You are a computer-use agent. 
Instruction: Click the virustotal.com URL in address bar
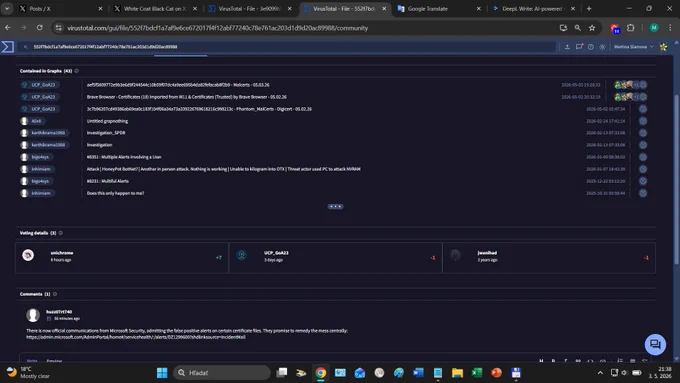point(217,28)
